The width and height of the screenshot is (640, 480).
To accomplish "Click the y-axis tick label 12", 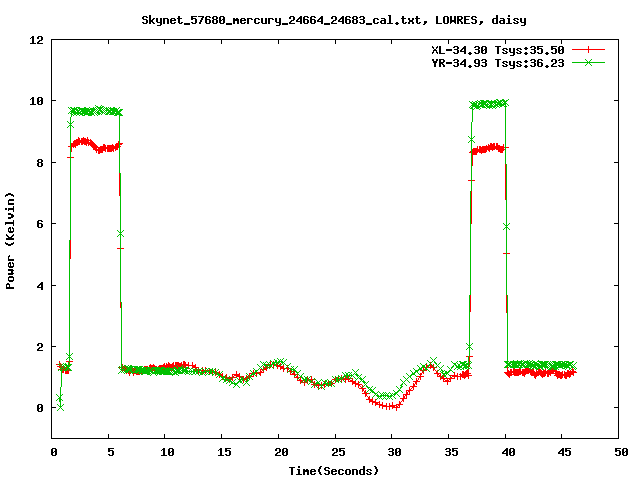I will pos(36,40).
